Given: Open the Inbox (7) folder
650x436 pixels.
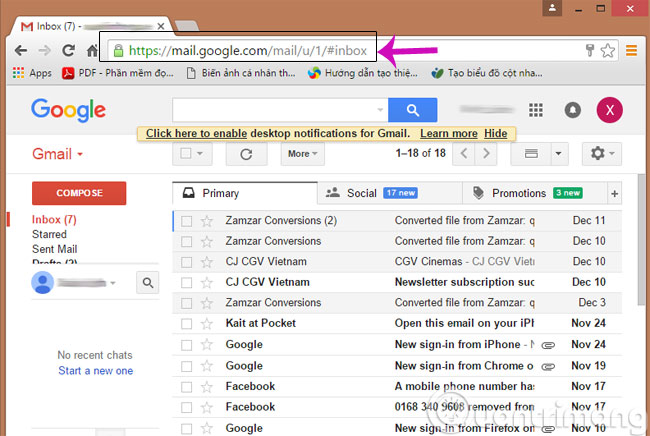Looking at the screenshot, I should (54, 219).
